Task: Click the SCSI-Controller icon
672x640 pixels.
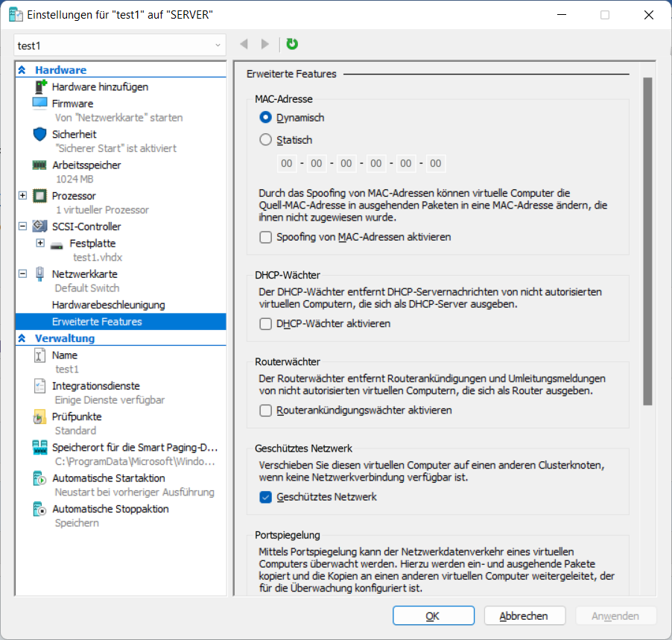Action: coord(39,226)
